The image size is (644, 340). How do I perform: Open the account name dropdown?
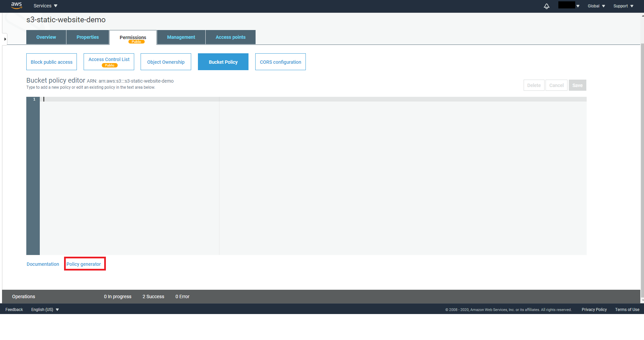coord(569,5)
